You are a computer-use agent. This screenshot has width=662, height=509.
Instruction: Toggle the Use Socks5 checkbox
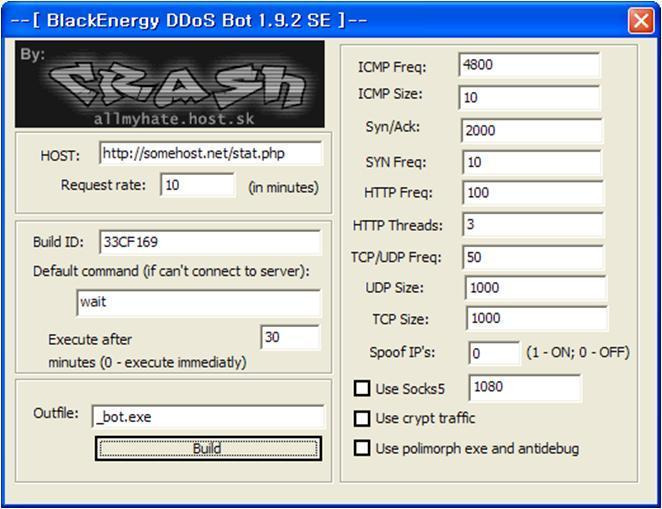pyautogui.click(x=362, y=388)
